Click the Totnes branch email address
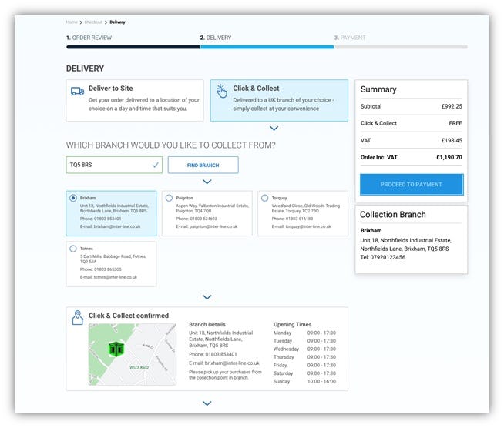The height and width of the screenshot is (428, 504). click(116, 277)
